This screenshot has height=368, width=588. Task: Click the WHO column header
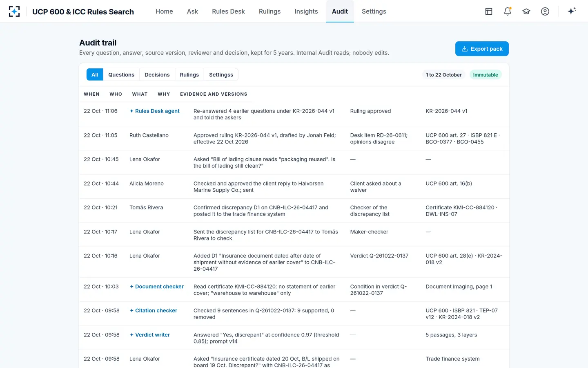tap(116, 94)
